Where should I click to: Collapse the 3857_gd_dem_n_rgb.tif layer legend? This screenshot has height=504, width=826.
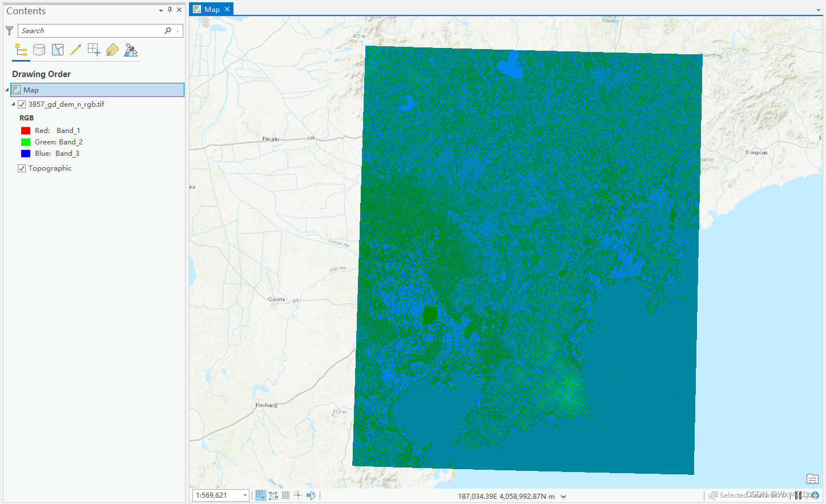coord(13,104)
